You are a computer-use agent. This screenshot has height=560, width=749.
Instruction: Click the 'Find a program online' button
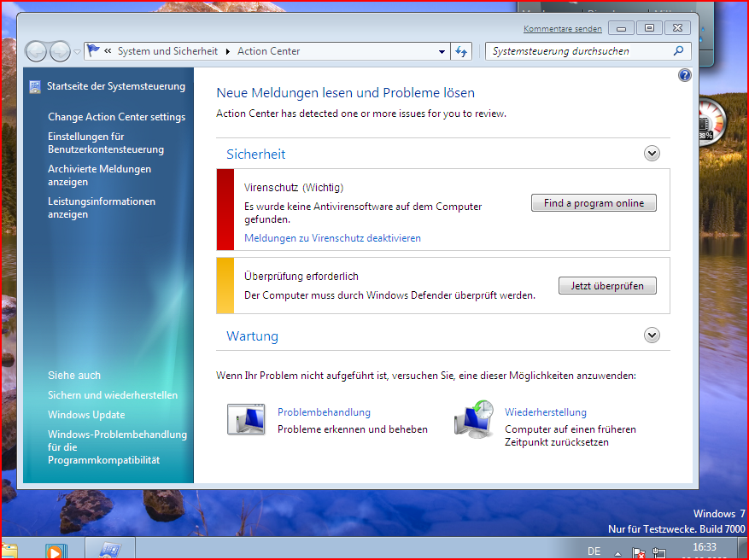(594, 203)
